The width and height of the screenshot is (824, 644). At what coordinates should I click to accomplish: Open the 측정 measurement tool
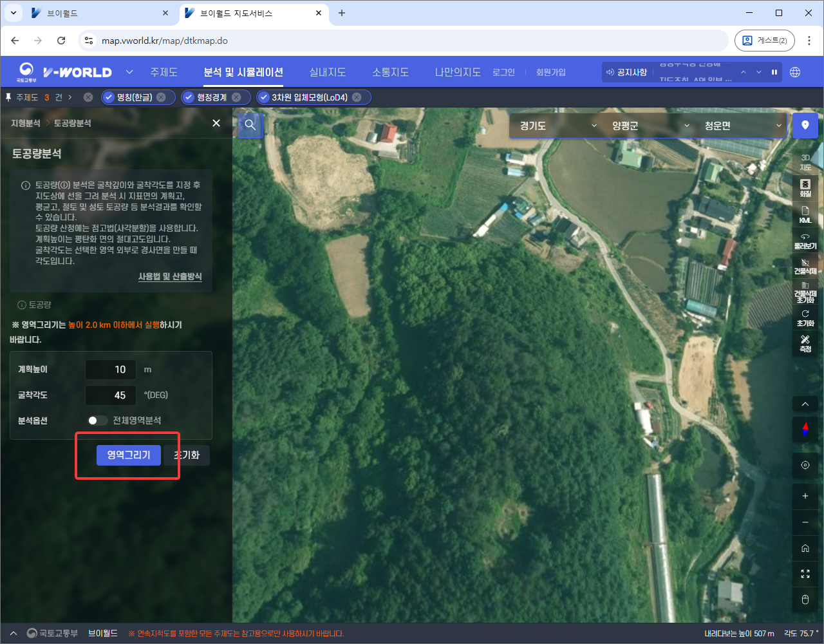tap(805, 343)
